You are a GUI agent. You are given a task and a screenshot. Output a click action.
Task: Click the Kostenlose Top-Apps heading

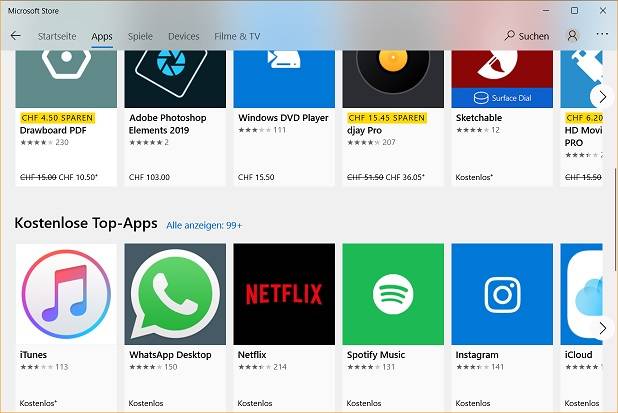click(86, 223)
